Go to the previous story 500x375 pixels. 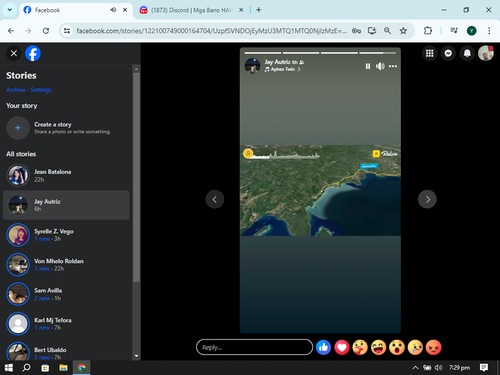(x=215, y=199)
